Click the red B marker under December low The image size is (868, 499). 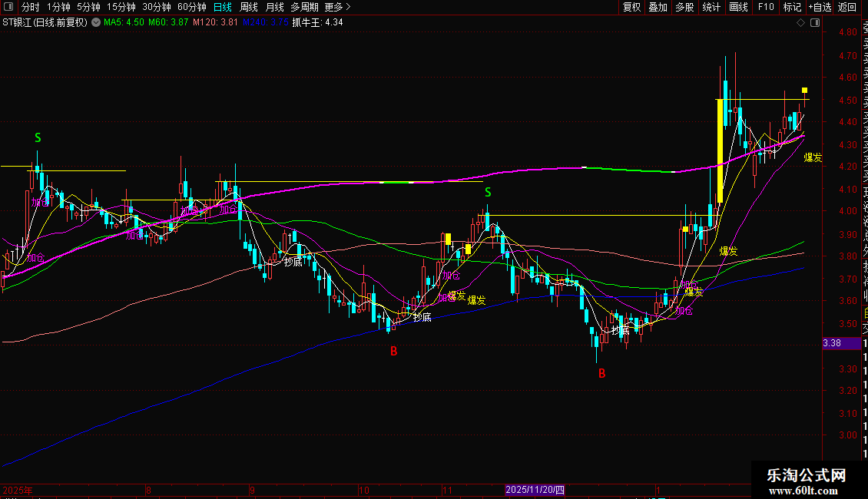[x=601, y=373]
